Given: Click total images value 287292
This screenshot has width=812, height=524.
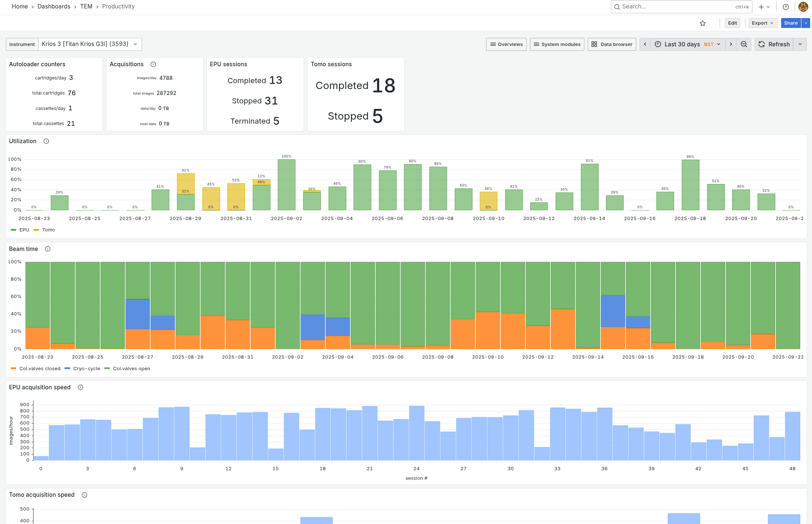Looking at the screenshot, I should (167, 93).
